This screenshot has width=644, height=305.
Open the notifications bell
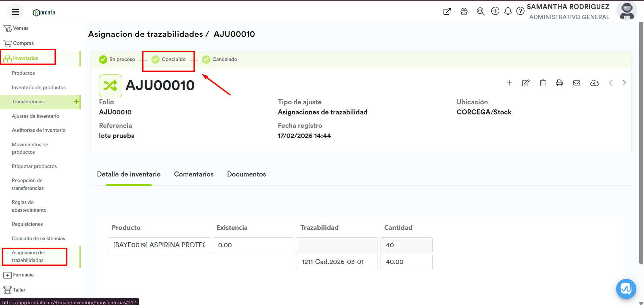point(508,11)
